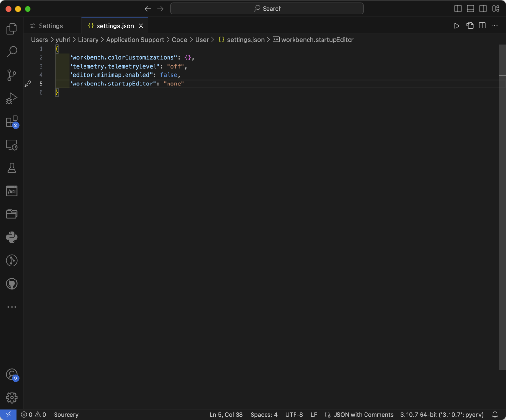Expand settings.json breadcrumb

241,40
